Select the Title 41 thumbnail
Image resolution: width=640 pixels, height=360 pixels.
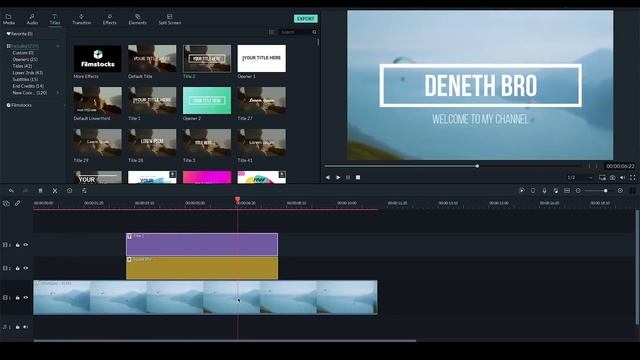click(261, 142)
